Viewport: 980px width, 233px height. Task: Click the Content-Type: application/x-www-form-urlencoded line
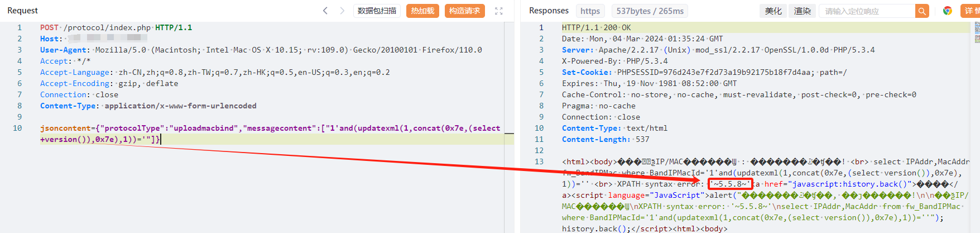148,106
